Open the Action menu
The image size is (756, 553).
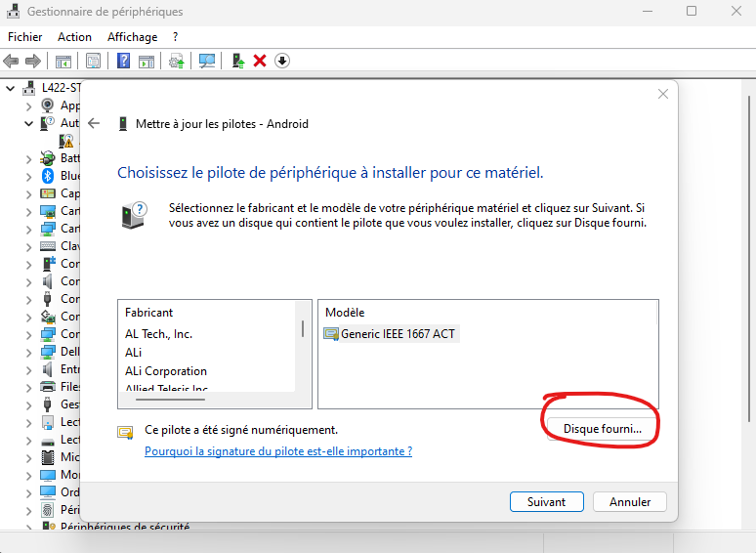click(74, 37)
